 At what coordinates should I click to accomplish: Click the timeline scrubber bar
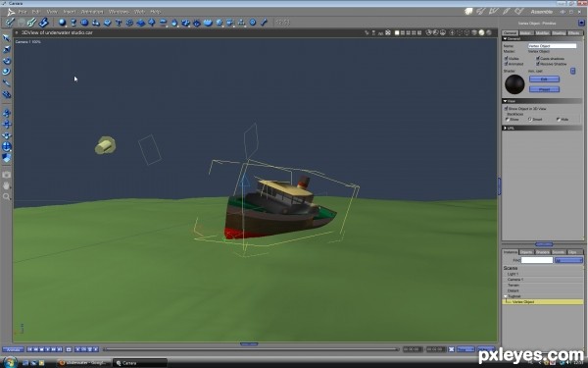click(x=251, y=349)
